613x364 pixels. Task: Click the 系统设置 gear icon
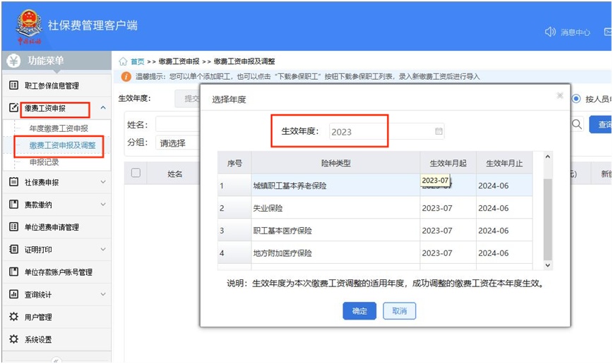13,339
